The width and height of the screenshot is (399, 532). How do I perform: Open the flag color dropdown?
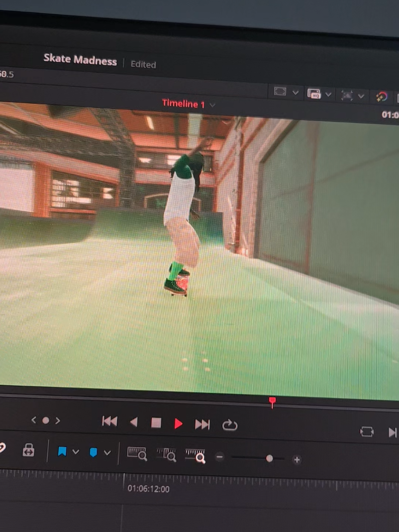point(76,452)
